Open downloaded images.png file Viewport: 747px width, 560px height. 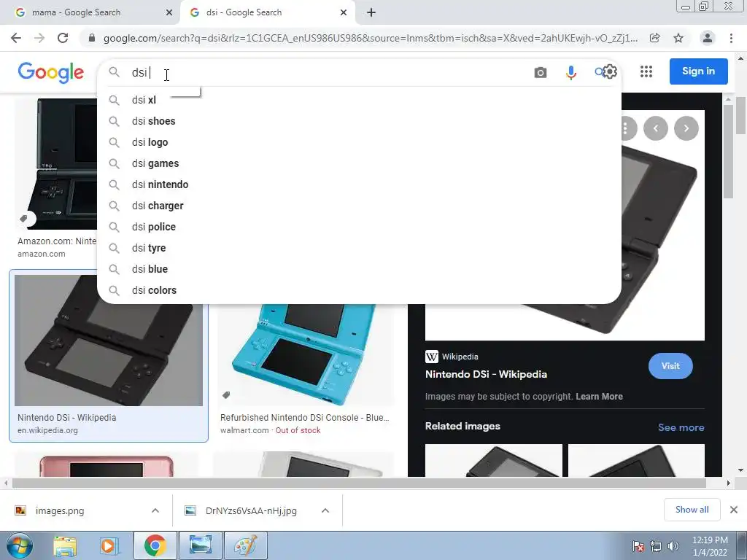(x=60, y=510)
